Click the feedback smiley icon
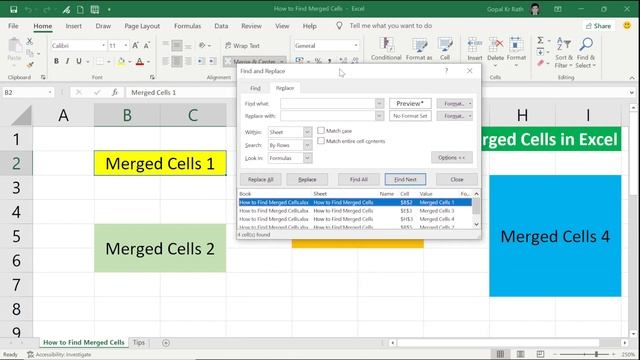Image resolution: width=640 pixels, height=360 pixels. click(627, 25)
